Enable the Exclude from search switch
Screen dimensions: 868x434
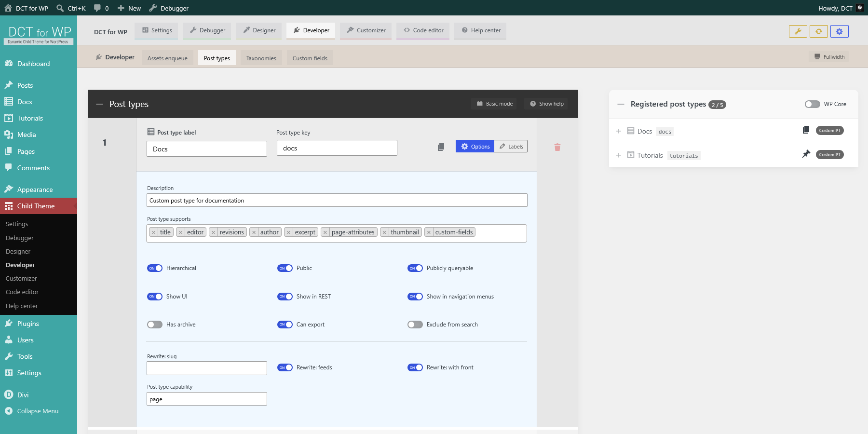pos(415,325)
